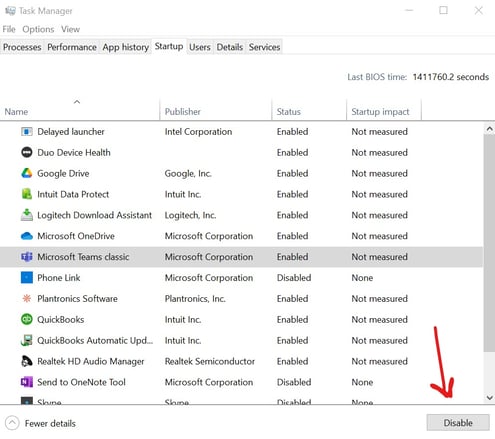Select the Microsoft OneDrive entry name
495x439 pixels.
click(x=76, y=236)
